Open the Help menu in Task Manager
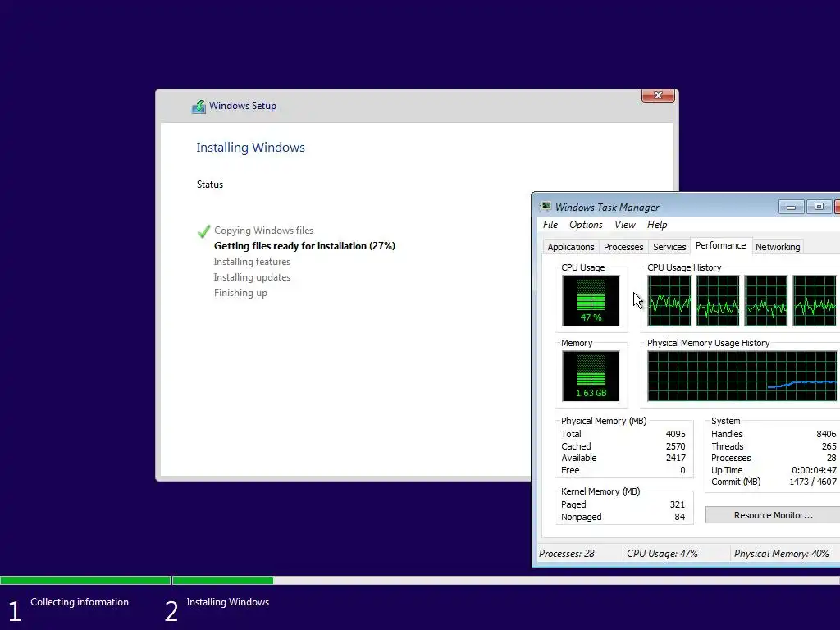 pyautogui.click(x=657, y=225)
